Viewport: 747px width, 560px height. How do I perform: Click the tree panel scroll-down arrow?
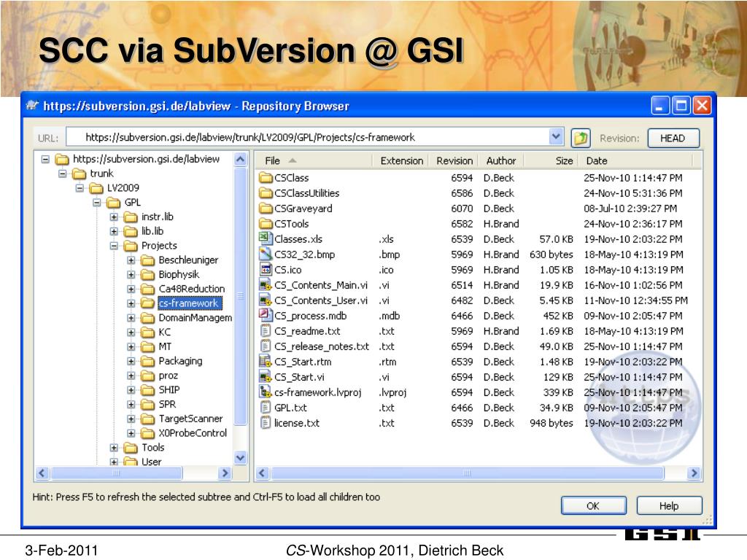coord(241,458)
